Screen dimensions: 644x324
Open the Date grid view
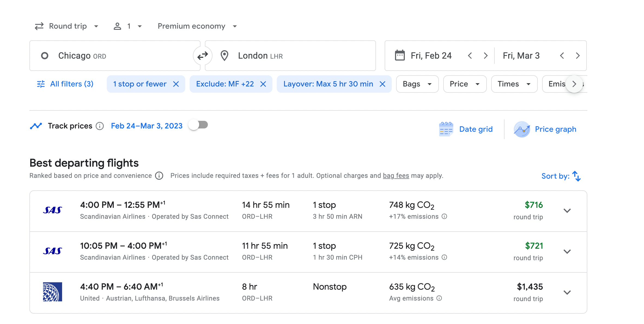[x=466, y=129]
